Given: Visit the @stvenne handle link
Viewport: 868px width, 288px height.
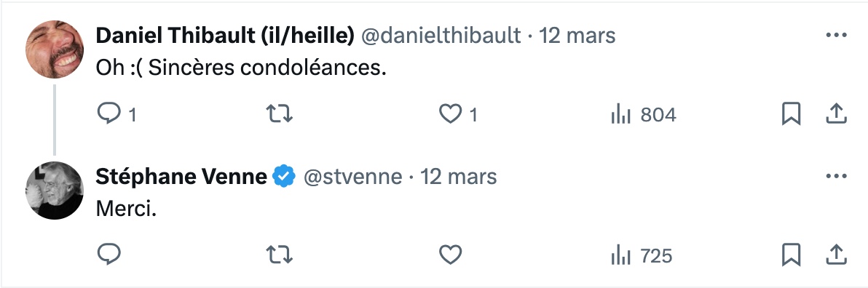Looking at the screenshot, I should 352,177.
